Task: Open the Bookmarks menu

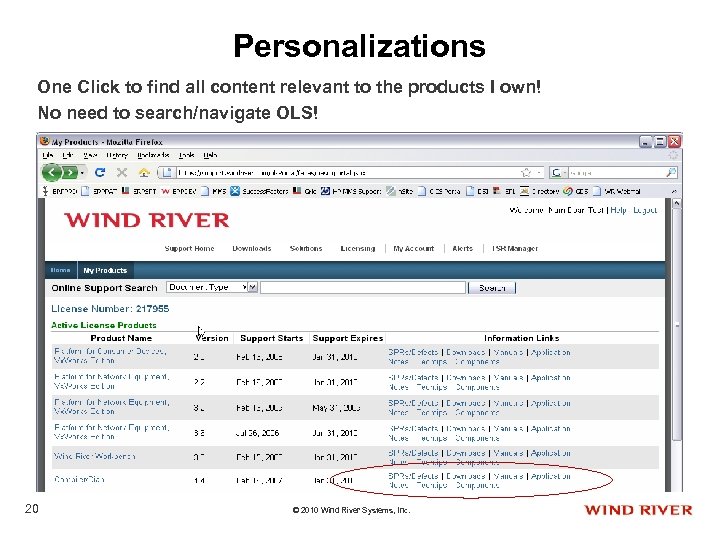Action: pyautogui.click(x=153, y=155)
